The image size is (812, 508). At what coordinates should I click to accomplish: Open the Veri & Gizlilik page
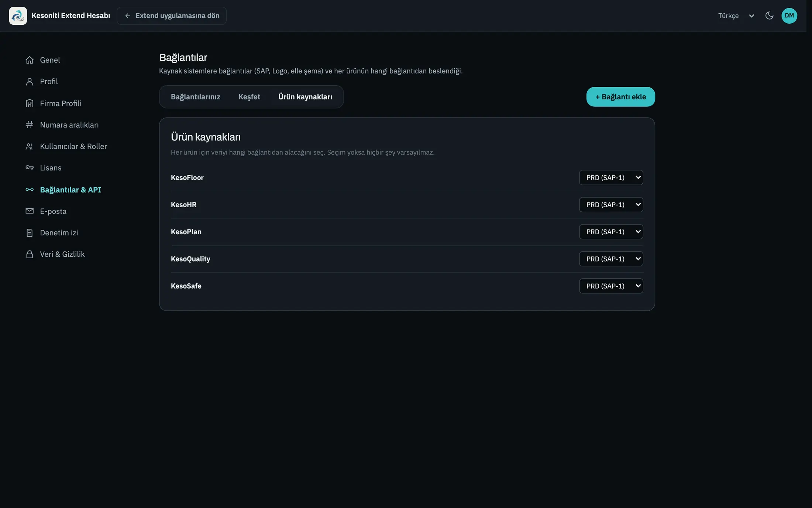pyautogui.click(x=62, y=254)
